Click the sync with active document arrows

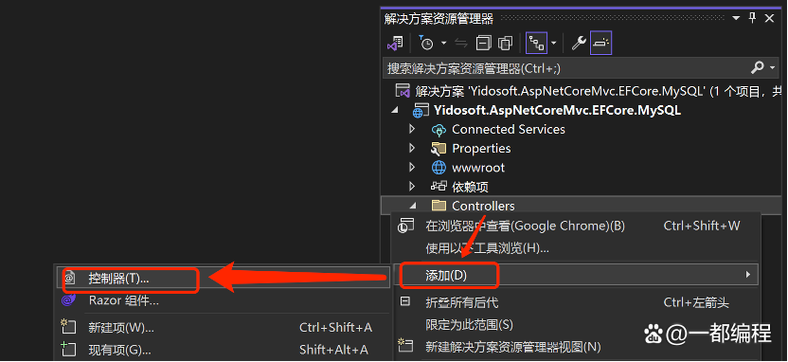tap(461, 44)
